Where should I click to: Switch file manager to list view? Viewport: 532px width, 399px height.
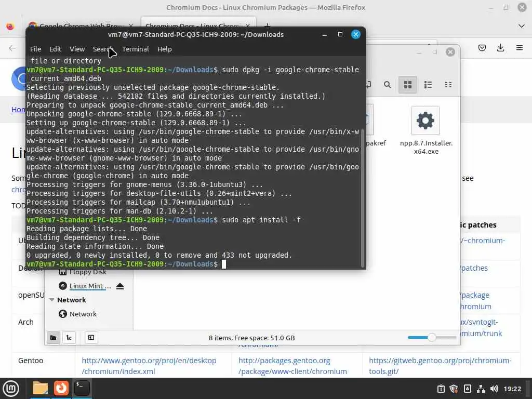coord(428,85)
